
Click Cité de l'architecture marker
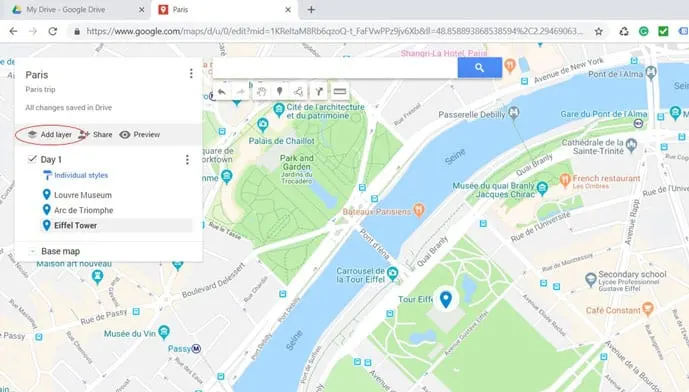(279, 109)
